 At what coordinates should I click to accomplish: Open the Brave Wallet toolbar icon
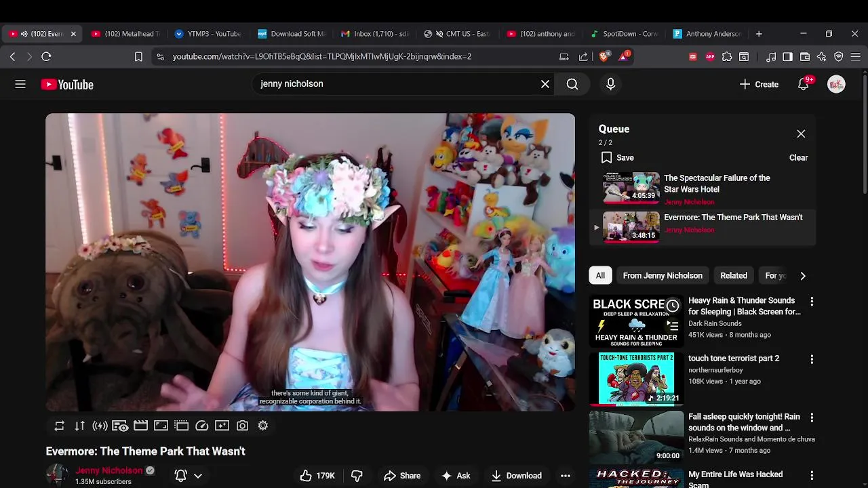point(805,57)
